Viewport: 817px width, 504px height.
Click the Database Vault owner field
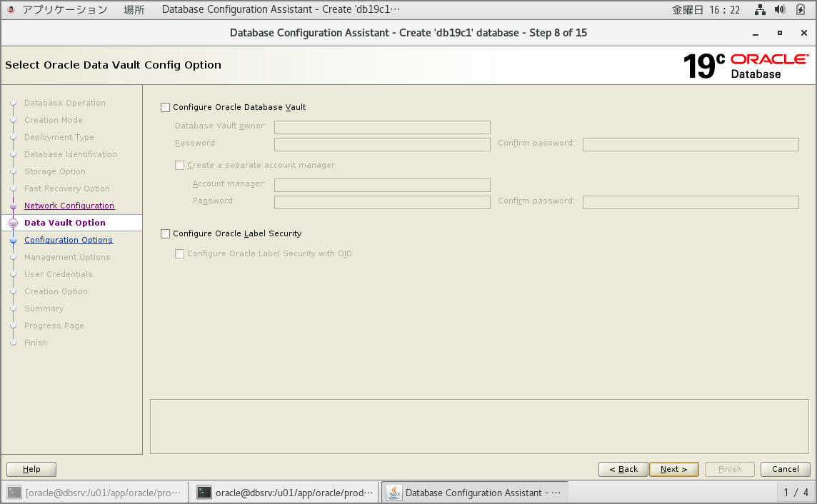[x=382, y=127]
